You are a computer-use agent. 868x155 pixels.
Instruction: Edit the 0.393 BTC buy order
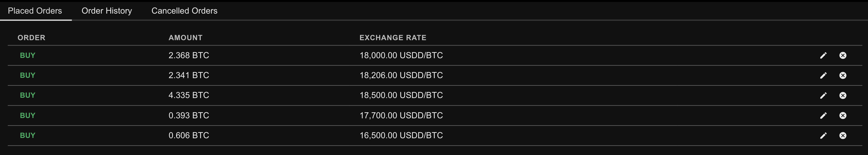click(823, 115)
